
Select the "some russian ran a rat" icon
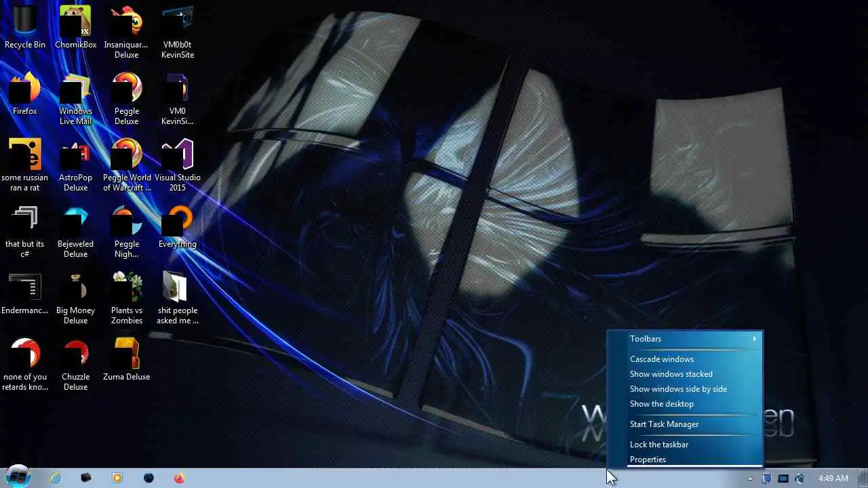(25, 165)
